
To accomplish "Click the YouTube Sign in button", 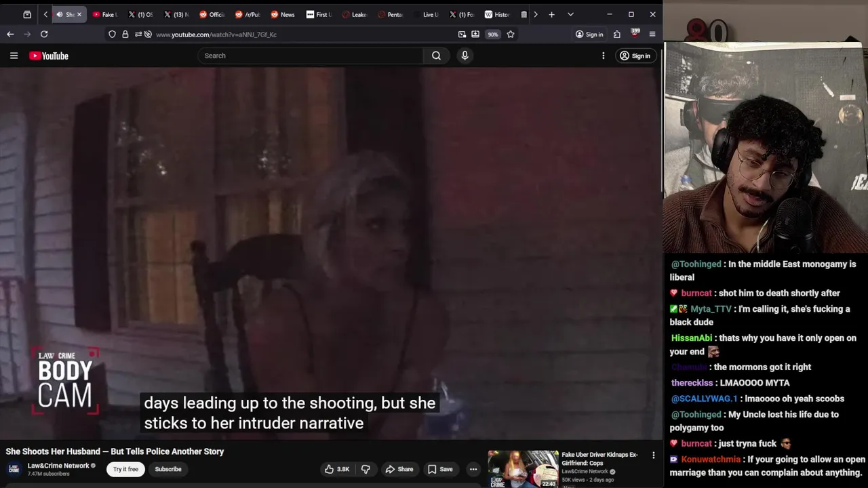I will 635,56.
